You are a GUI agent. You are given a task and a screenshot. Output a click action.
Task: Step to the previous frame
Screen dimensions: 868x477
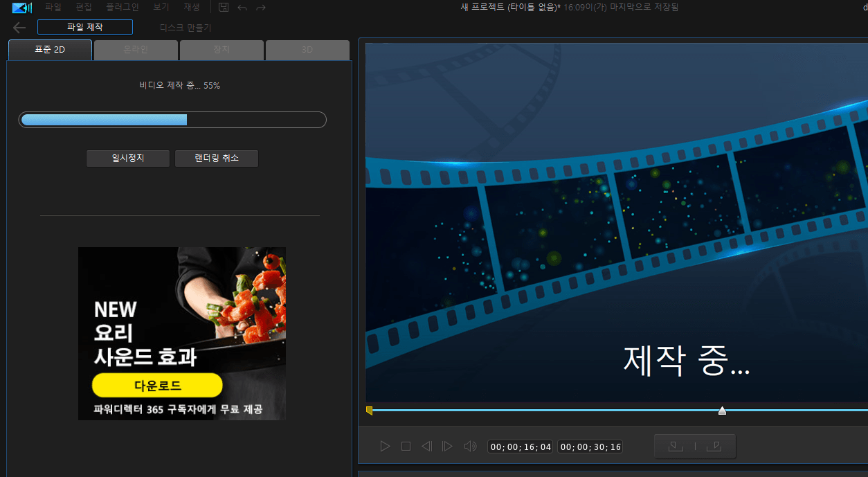click(427, 447)
